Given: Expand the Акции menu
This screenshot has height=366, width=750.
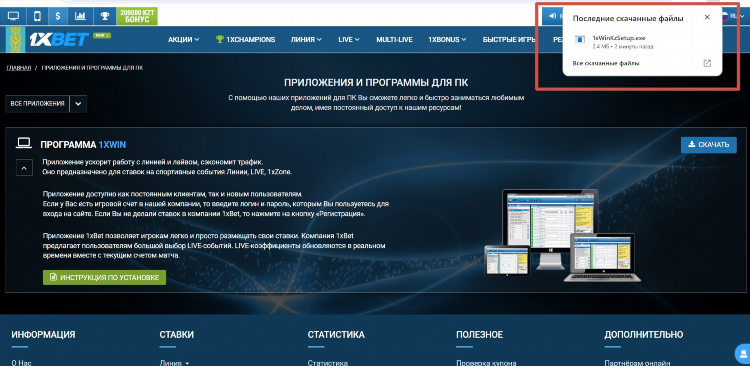Looking at the screenshot, I should pyautogui.click(x=183, y=40).
